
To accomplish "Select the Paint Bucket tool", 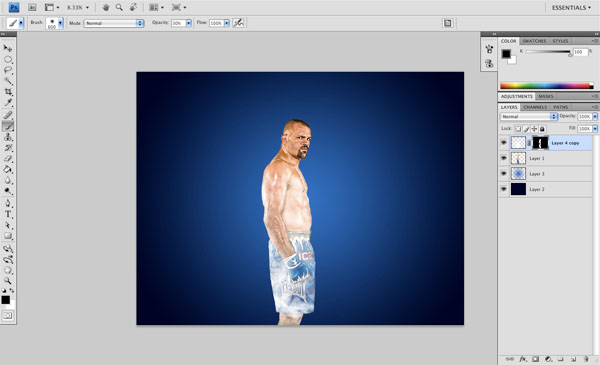I will [8, 169].
